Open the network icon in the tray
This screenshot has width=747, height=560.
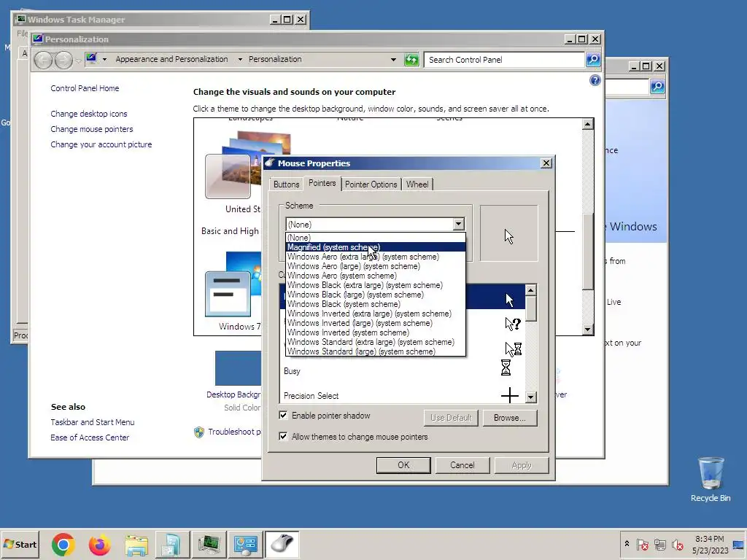pyautogui.click(x=659, y=544)
